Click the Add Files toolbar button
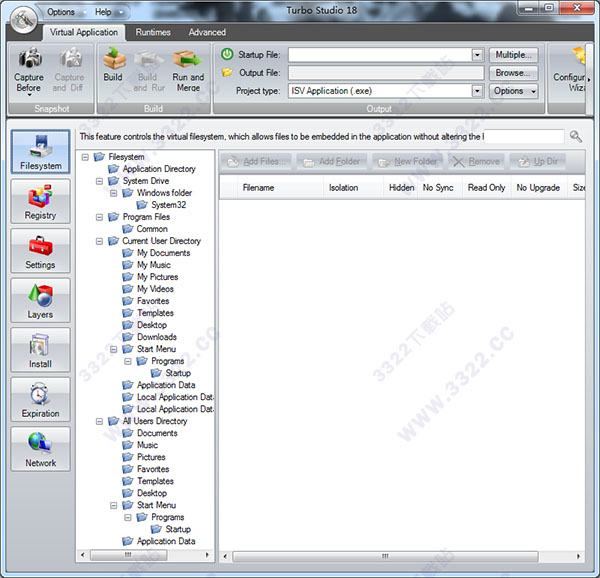The height and width of the screenshot is (578, 600). pos(256,162)
